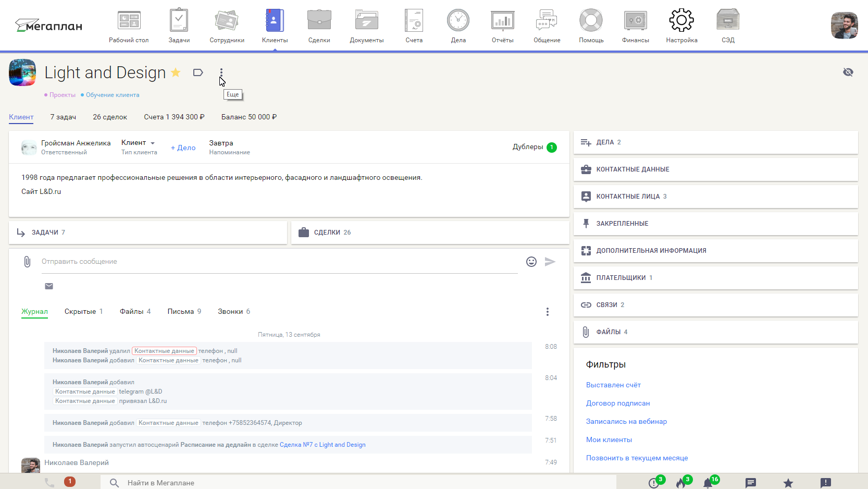This screenshot has width=868, height=489.
Task: Switch to the Клиент tab
Action: pos(21,117)
